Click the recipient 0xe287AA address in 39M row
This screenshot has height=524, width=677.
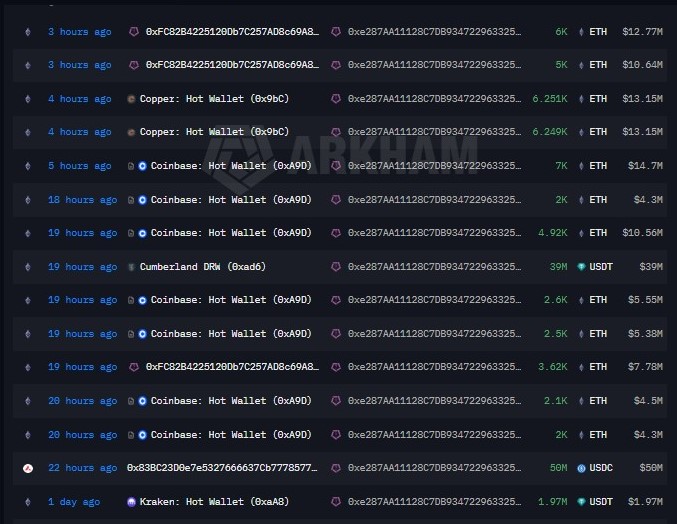pos(434,267)
